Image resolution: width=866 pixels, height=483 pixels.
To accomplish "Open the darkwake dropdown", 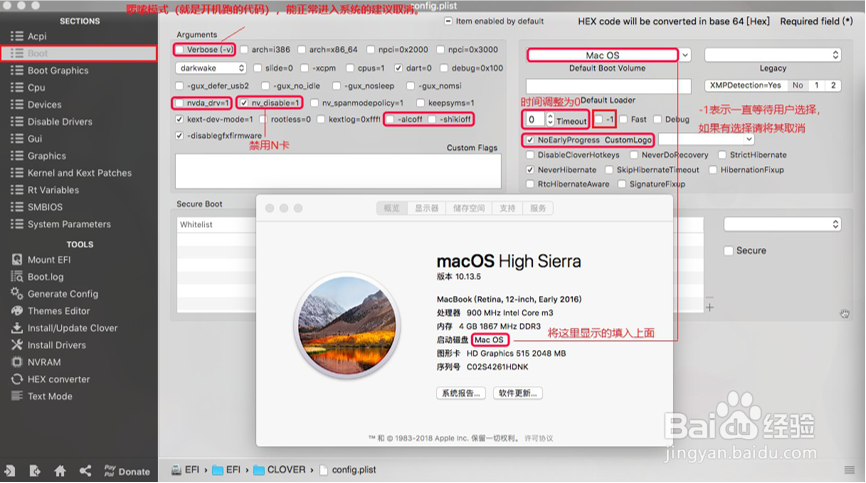I will [210, 68].
